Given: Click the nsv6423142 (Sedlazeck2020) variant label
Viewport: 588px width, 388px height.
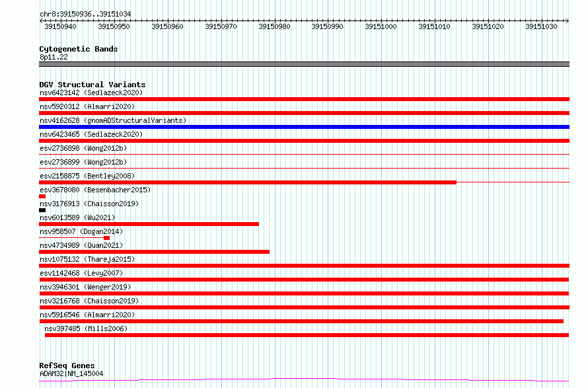Looking at the screenshot, I should 91,93.
